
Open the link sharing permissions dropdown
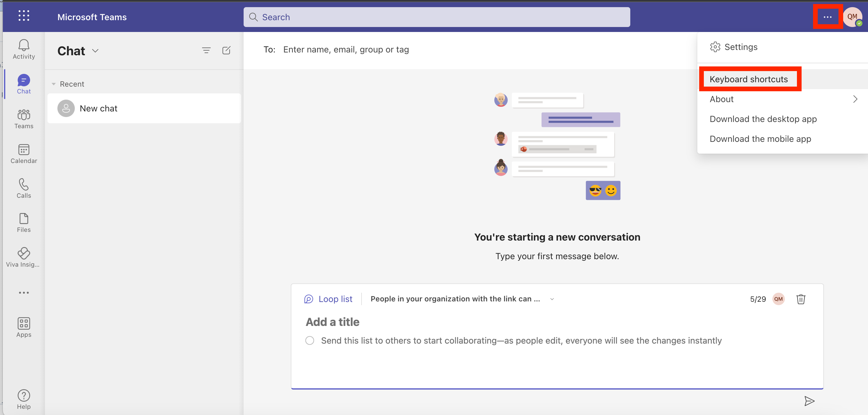[x=551, y=299]
